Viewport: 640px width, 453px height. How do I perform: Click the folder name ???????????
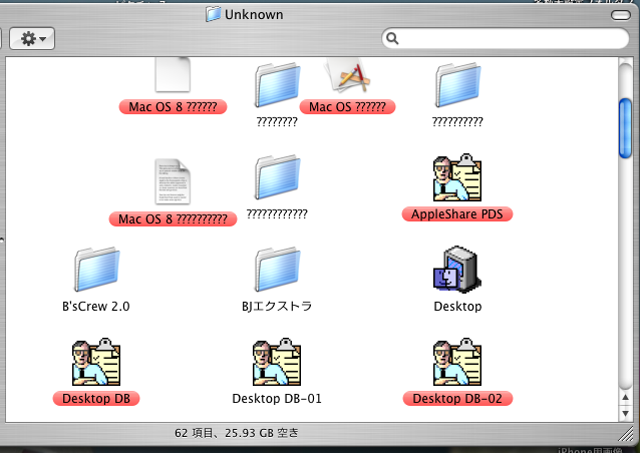tap(458, 122)
